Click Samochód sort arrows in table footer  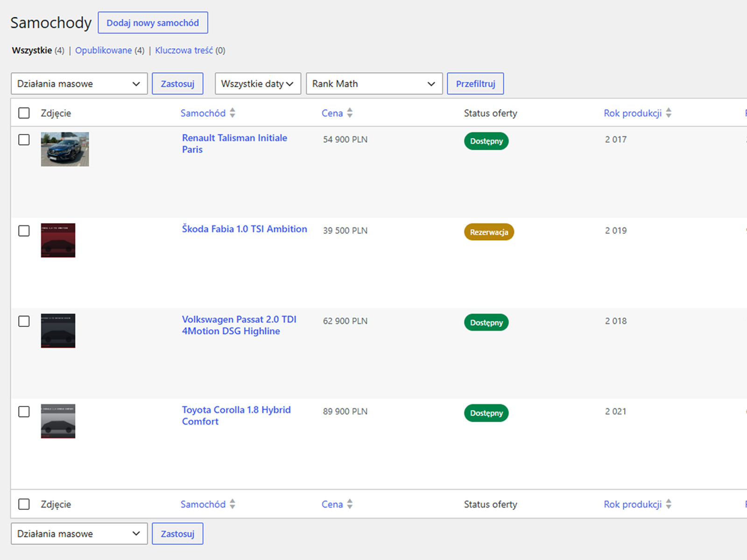(x=233, y=504)
